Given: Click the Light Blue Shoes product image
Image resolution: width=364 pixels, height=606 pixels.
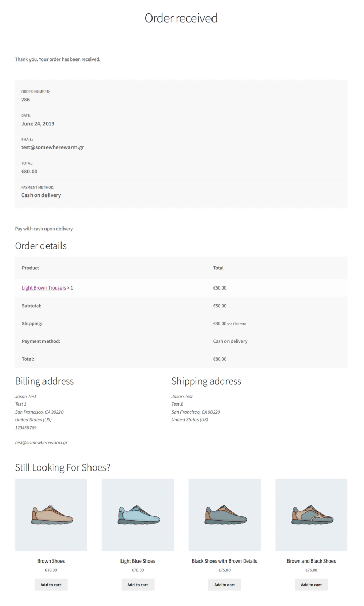Looking at the screenshot, I should coord(138,514).
